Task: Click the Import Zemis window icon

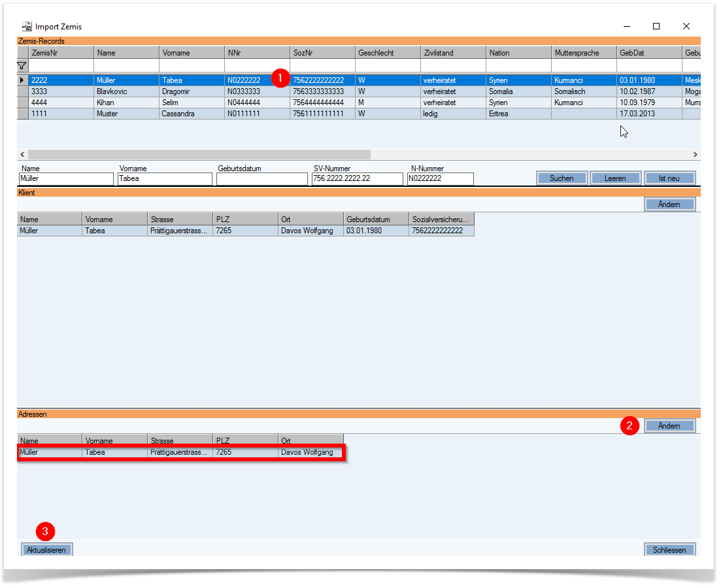Action: pos(27,27)
